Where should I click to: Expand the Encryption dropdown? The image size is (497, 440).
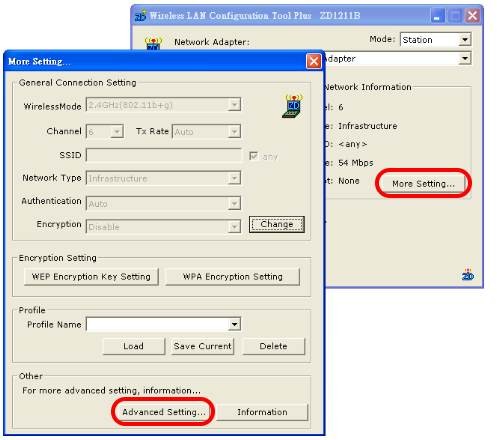click(x=235, y=227)
